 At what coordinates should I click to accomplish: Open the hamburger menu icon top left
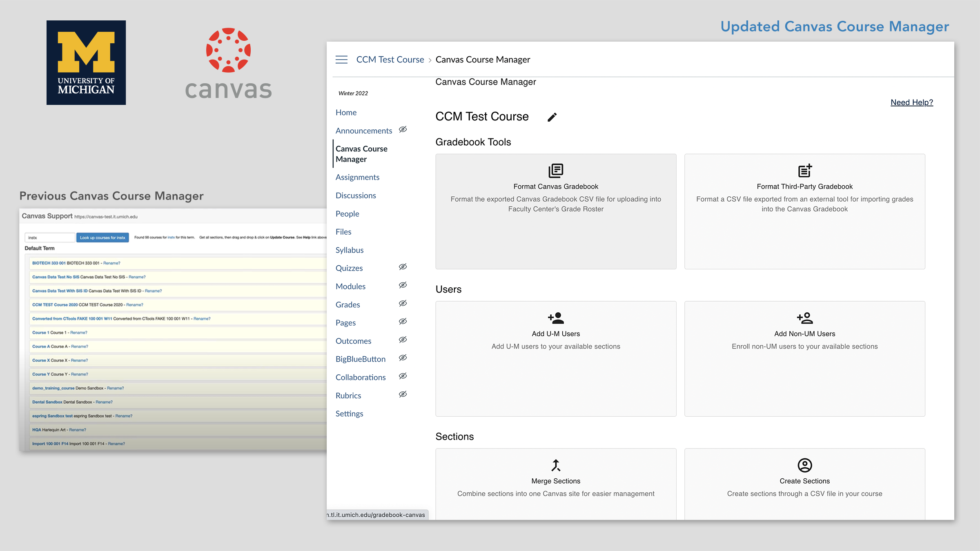pos(342,59)
